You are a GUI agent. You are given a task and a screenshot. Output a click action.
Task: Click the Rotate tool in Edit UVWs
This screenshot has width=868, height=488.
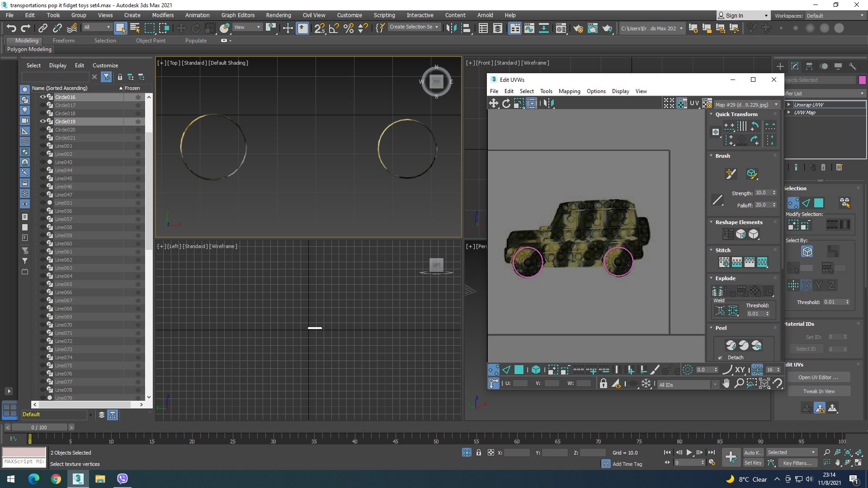pyautogui.click(x=506, y=103)
